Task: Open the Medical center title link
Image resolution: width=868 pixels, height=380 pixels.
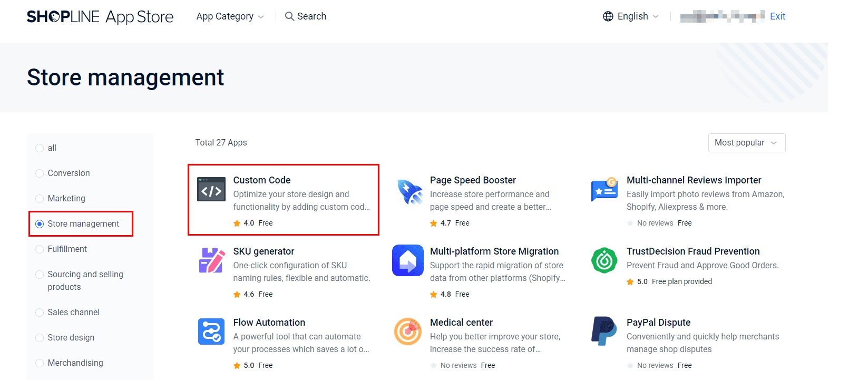Action: point(461,323)
